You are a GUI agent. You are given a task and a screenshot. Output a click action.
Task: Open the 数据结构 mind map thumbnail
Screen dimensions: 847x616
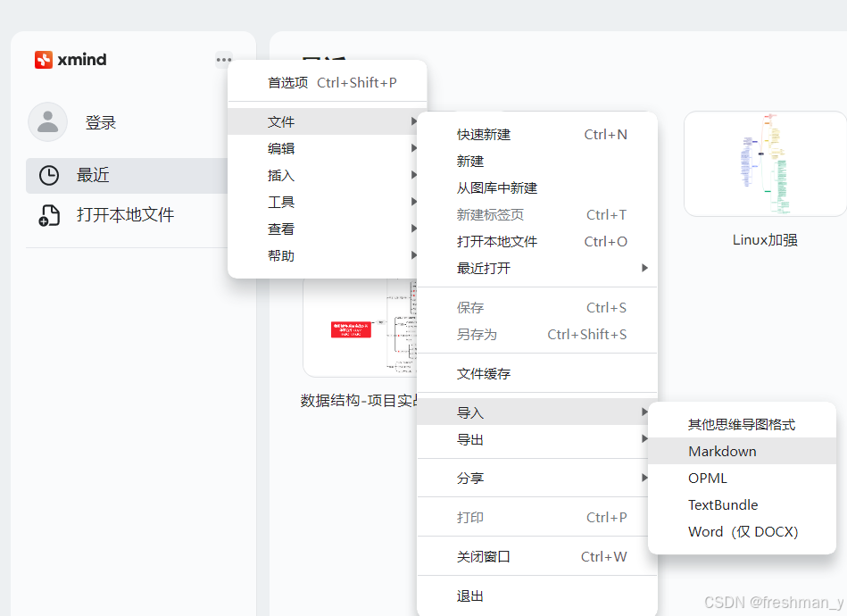(x=361, y=328)
